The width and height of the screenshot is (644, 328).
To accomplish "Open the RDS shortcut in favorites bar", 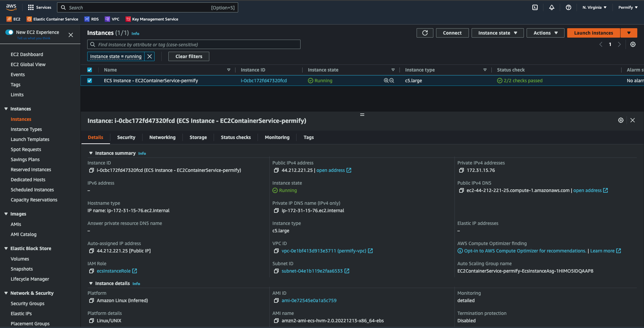I will (x=92, y=19).
